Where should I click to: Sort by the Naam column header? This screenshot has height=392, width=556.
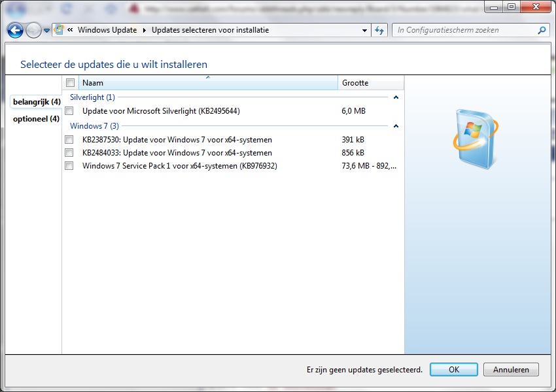click(208, 83)
